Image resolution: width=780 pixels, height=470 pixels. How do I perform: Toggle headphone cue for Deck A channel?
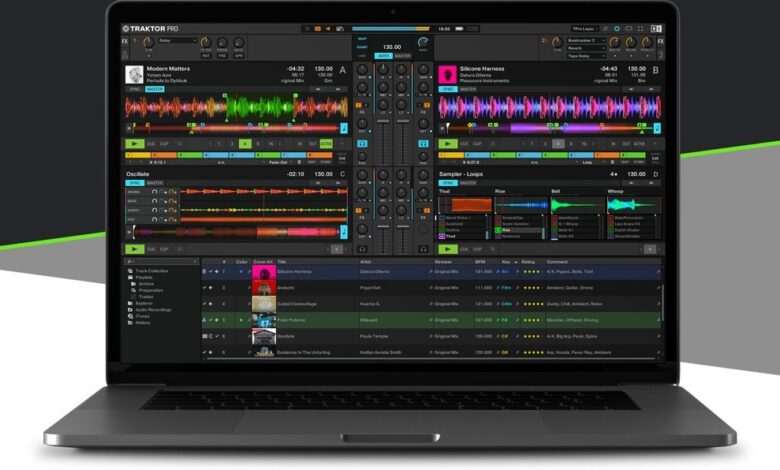[x=362, y=144]
